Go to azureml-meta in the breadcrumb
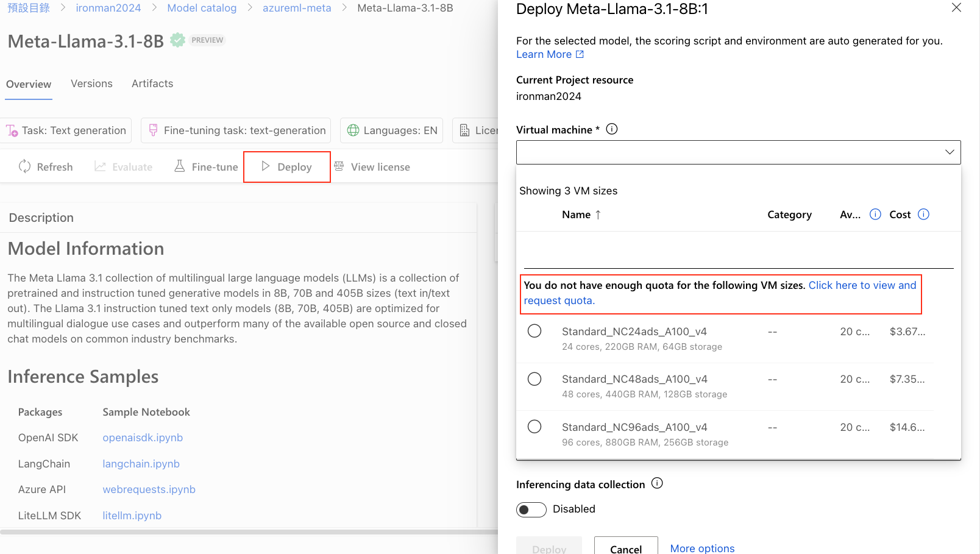Screen dimensions: 980x554 tap(297, 8)
